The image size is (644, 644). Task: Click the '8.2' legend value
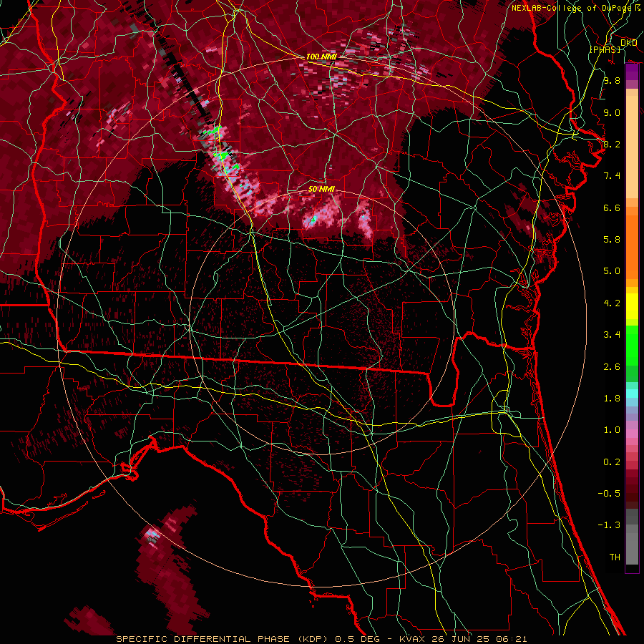click(612, 144)
